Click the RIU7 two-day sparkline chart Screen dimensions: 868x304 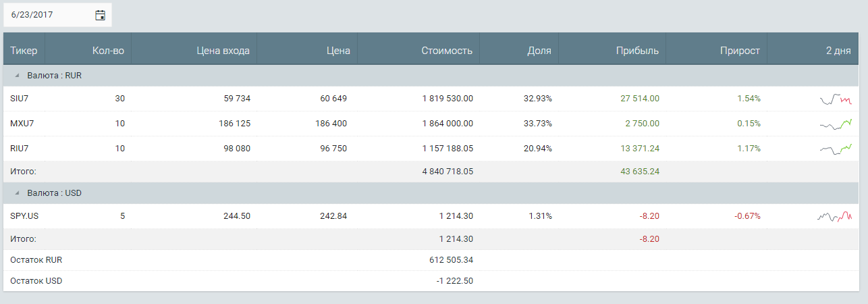(836, 149)
